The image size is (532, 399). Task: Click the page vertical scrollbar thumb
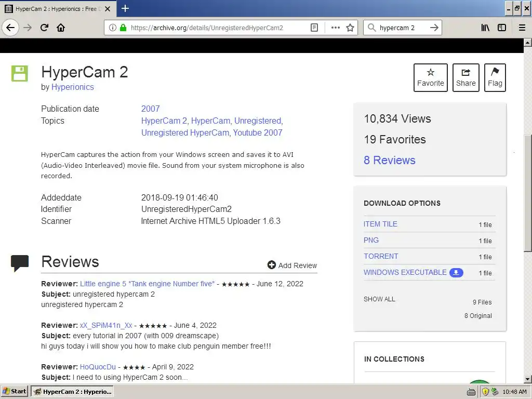pyautogui.click(x=528, y=193)
